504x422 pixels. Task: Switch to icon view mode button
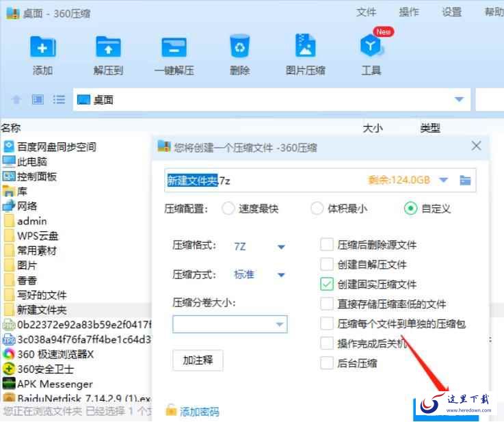(38, 100)
